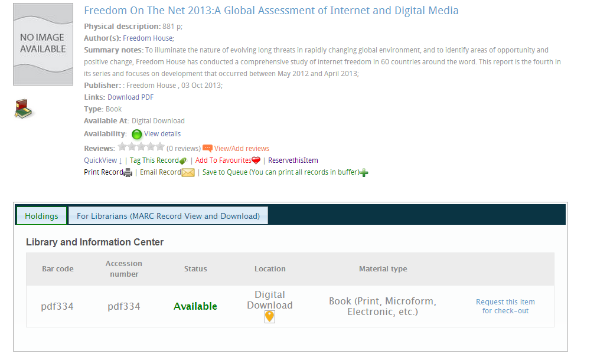Image resolution: width=597 pixels, height=364 pixels.
Task: Click the stacked books material type icon
Action: tap(24, 109)
